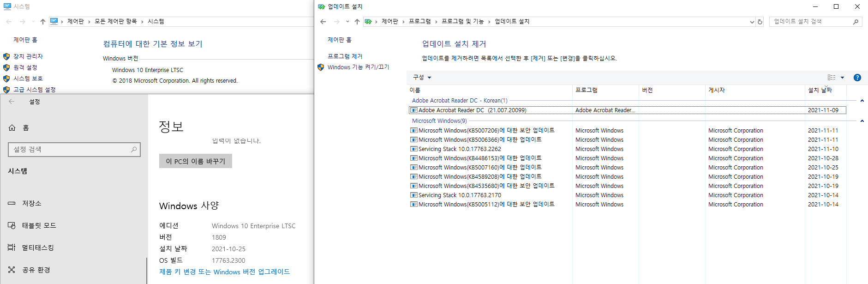Image resolution: width=868 pixels, height=284 pixels.
Task: Sort by 게시자 column header
Action: point(755,91)
